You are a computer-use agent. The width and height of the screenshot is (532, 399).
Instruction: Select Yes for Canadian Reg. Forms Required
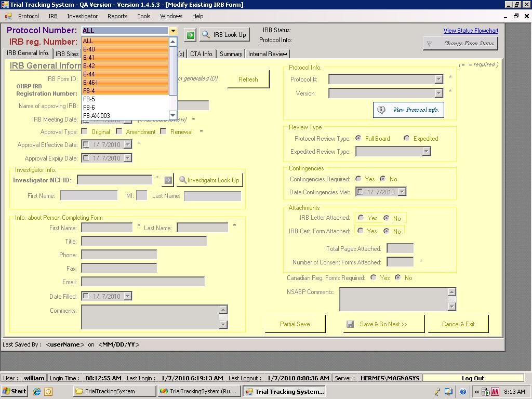coord(374,277)
